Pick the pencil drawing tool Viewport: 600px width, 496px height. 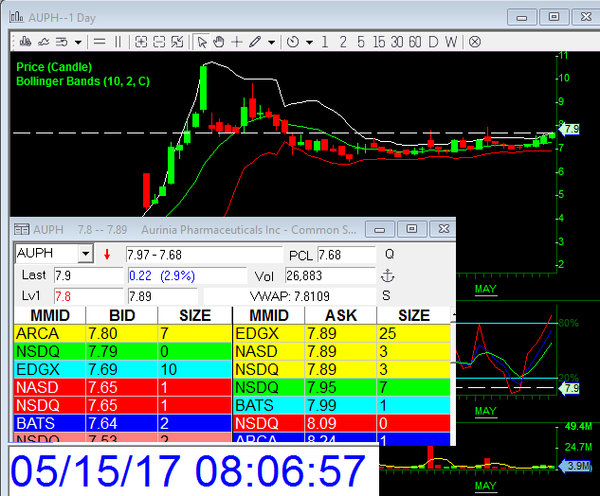pos(256,41)
